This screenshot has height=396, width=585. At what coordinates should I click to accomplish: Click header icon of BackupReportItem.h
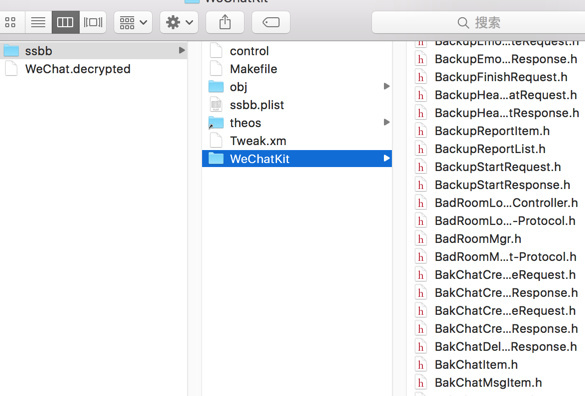(421, 131)
